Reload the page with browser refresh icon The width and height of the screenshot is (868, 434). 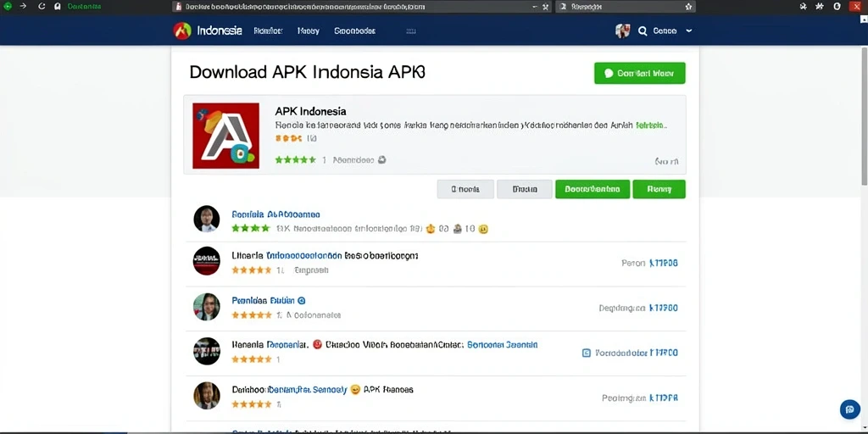tap(42, 6)
